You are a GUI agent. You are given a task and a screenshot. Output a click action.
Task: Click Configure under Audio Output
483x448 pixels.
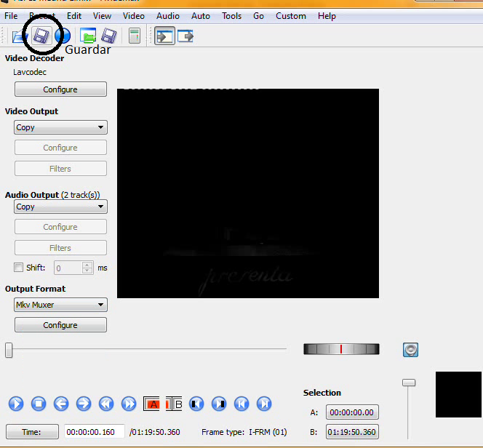[x=60, y=227]
